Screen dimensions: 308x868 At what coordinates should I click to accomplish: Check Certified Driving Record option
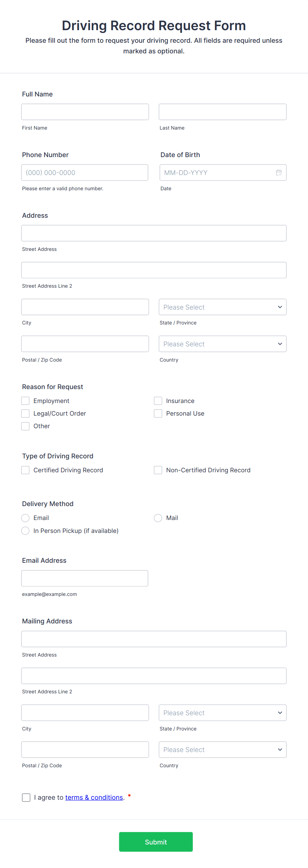(x=26, y=470)
